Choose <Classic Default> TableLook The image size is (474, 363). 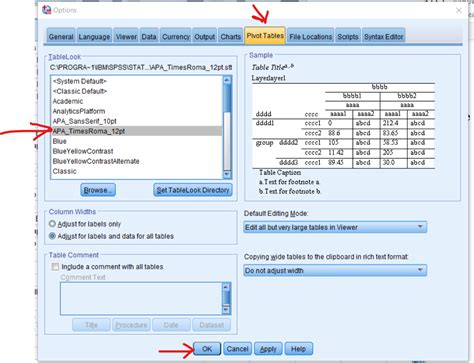136,91
